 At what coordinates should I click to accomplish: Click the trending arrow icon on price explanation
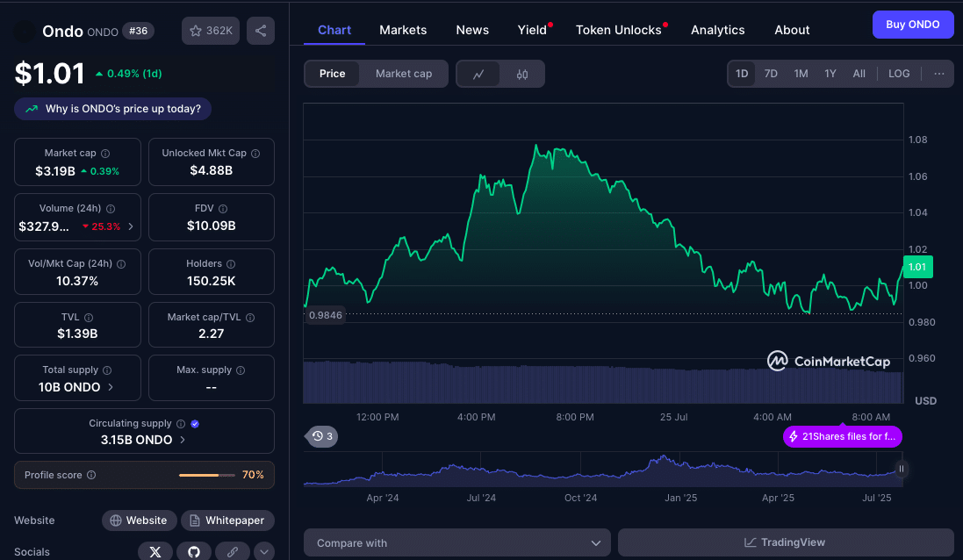pos(32,109)
